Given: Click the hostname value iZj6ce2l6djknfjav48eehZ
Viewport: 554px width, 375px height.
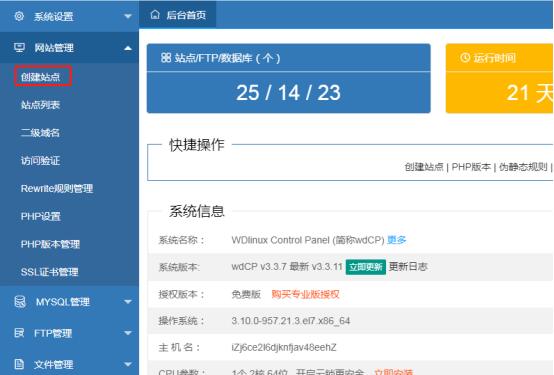Looking at the screenshot, I should pos(284,347).
